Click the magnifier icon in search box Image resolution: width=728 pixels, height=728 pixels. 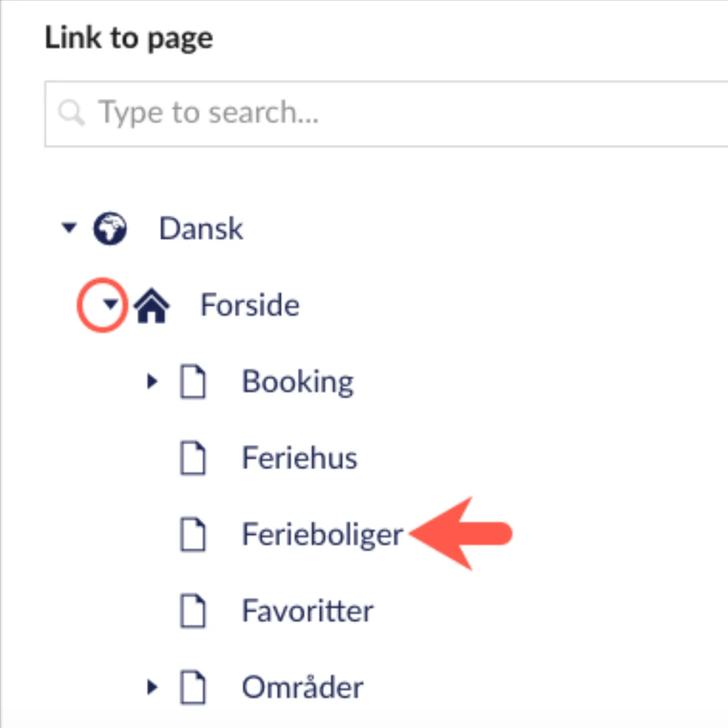pos(71,112)
